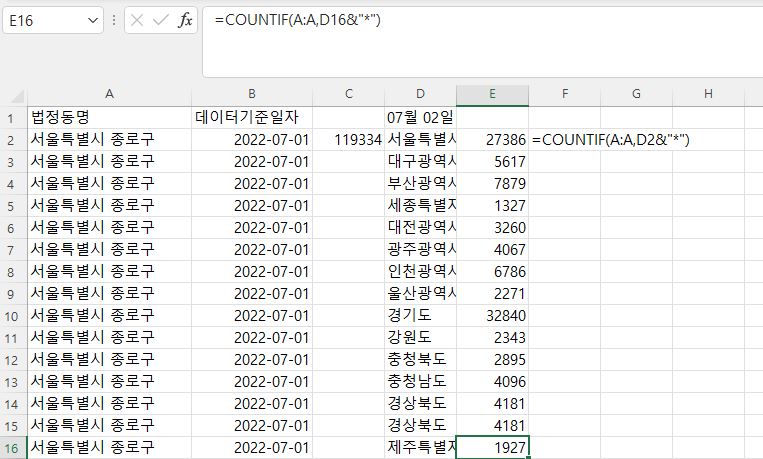
Task: Click cell B2 date 2022-07-01
Action: [x=252, y=140]
